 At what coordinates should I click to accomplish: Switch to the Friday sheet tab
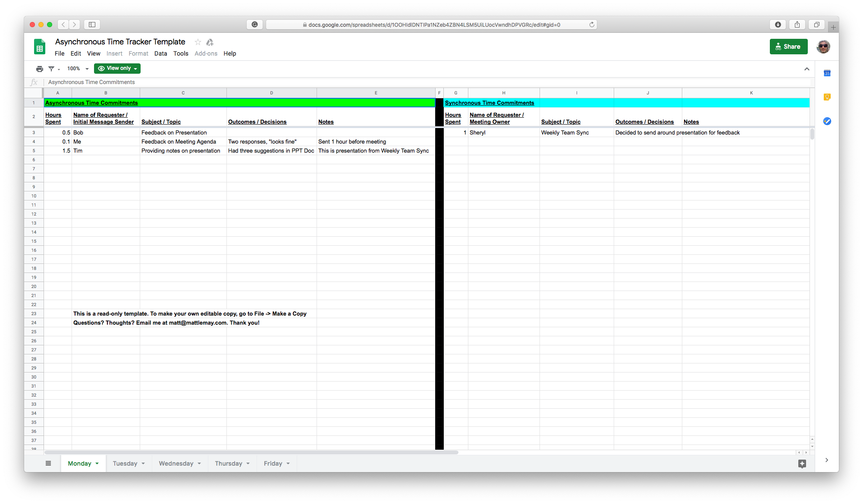point(273,463)
